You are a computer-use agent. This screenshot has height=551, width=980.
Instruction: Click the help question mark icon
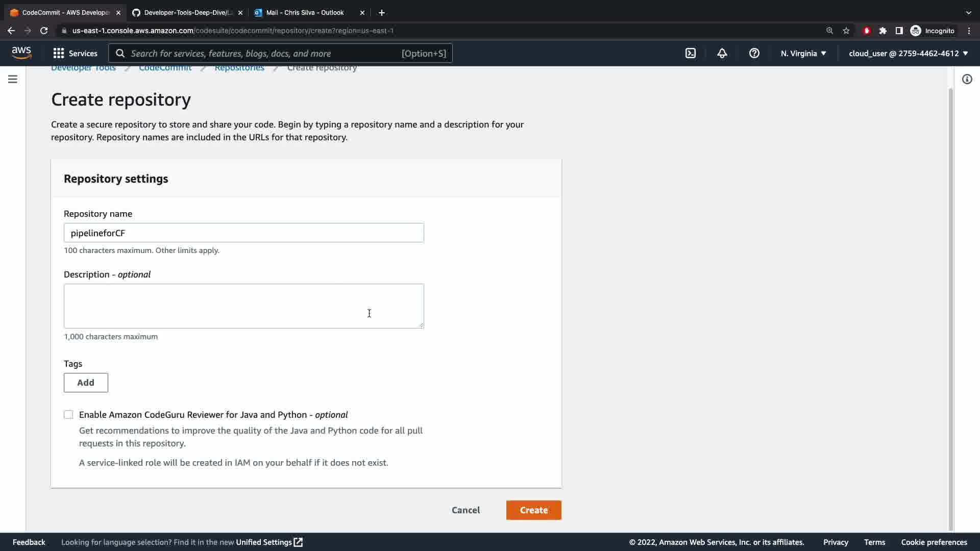754,53
